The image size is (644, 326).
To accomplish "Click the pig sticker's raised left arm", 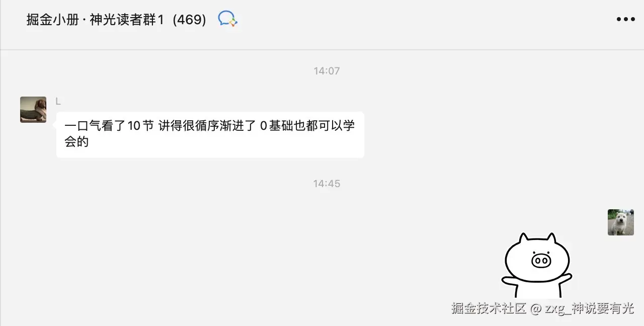I will click(x=511, y=280).
